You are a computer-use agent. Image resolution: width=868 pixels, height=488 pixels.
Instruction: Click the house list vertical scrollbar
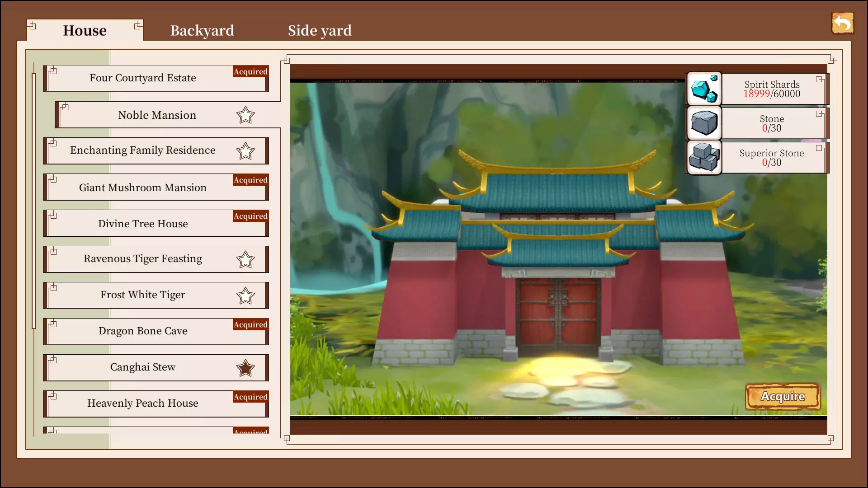34,201
